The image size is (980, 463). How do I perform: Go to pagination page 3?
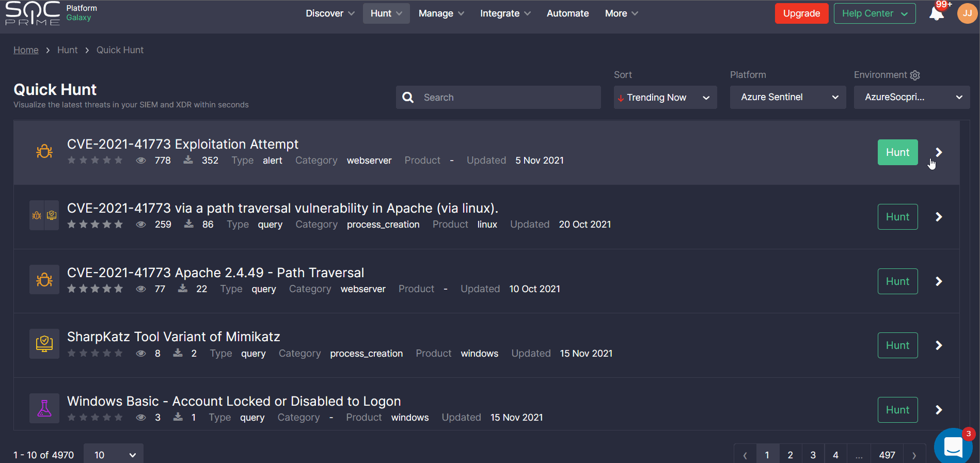[813, 455]
